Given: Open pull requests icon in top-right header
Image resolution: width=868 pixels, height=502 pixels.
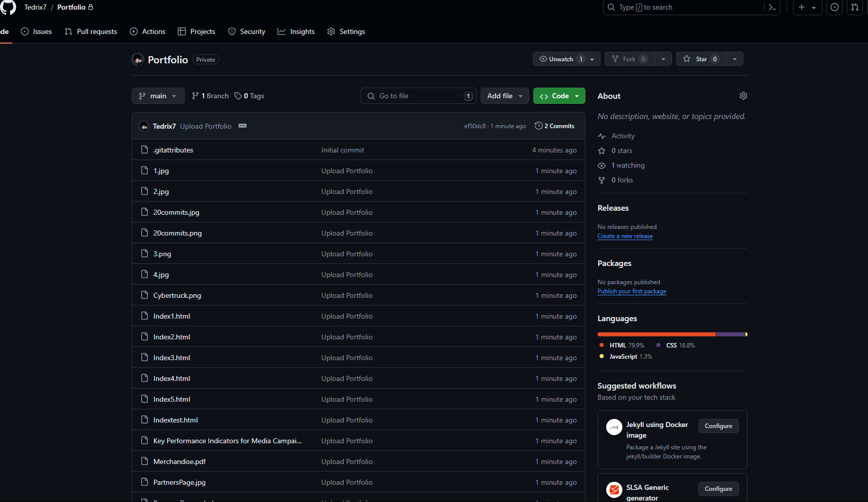Looking at the screenshot, I should [855, 8].
